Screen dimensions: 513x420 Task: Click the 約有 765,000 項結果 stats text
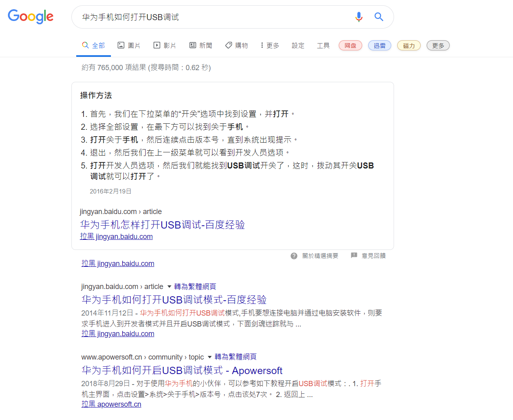[x=146, y=68]
